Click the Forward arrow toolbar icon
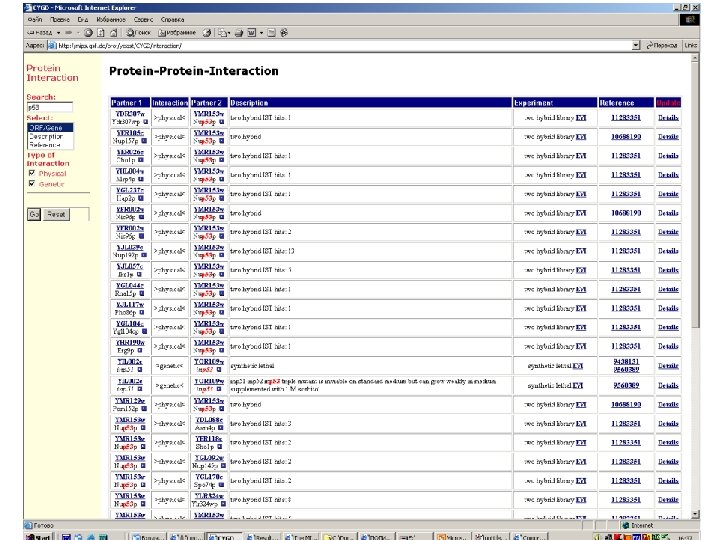Image resolution: width=720 pixels, height=540 pixels. [68, 33]
